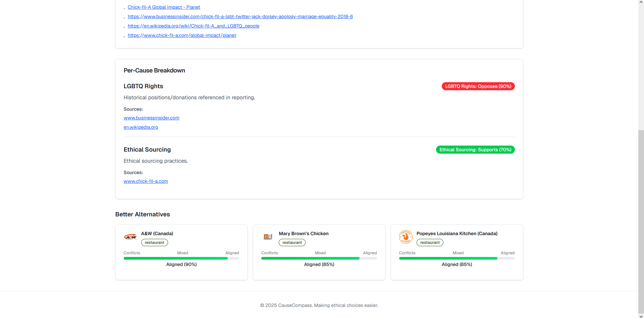Click the Ethical Sourcing: Supports (70%) badge
The width and height of the screenshot is (644, 318).
(x=475, y=150)
